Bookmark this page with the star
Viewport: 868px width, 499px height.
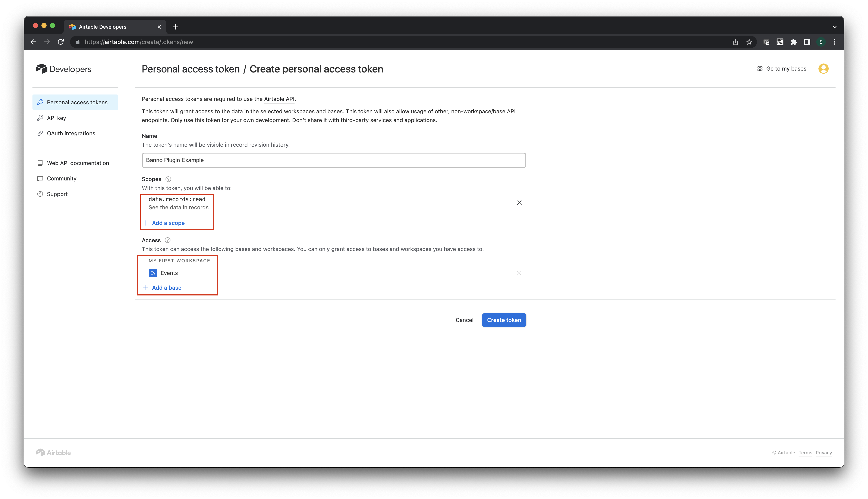click(749, 42)
